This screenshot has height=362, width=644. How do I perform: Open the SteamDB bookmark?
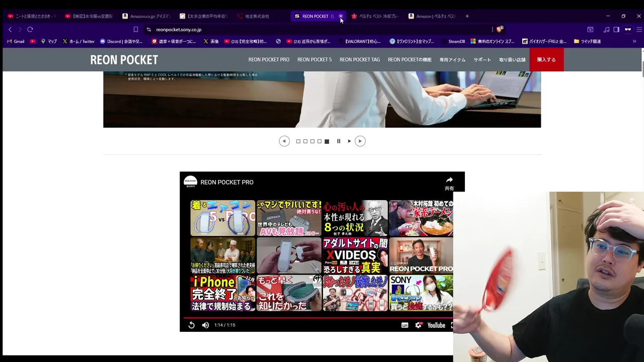(453, 41)
